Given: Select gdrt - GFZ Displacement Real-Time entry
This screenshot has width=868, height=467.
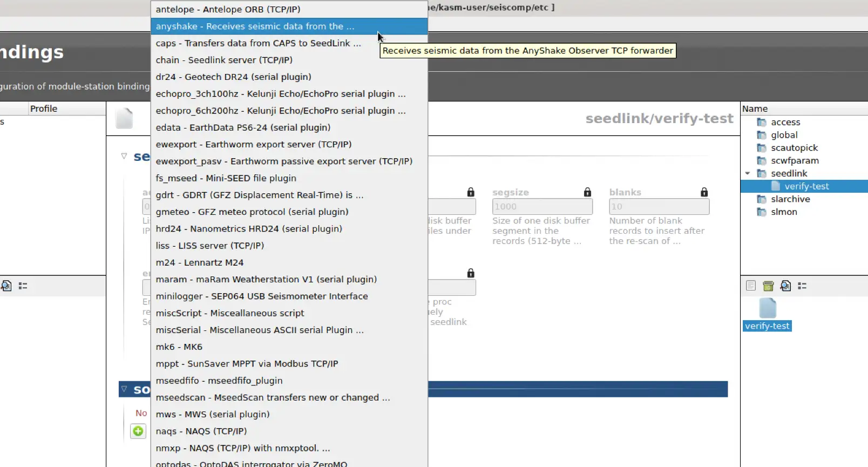Looking at the screenshot, I should point(289,195).
